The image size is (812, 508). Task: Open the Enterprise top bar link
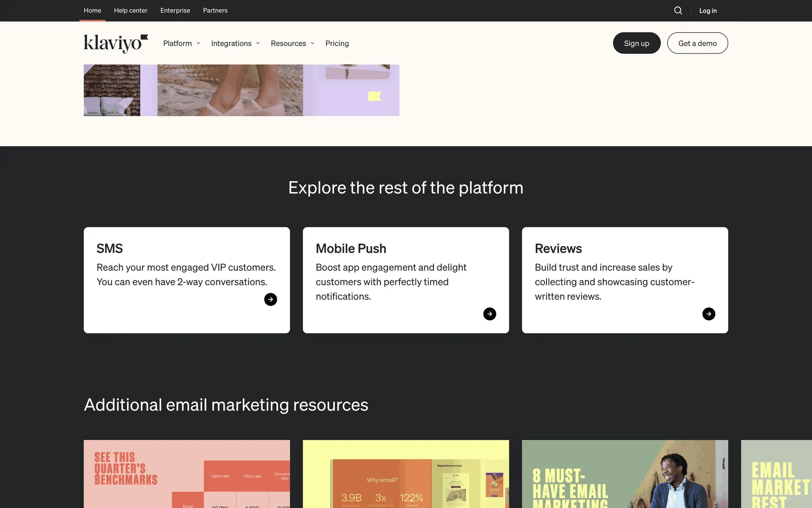175,11
